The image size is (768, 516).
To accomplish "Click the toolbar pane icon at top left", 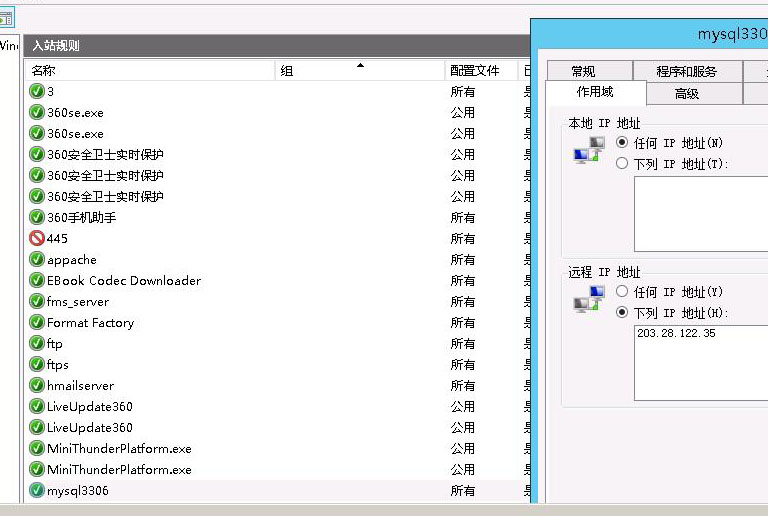I will coord(6,19).
